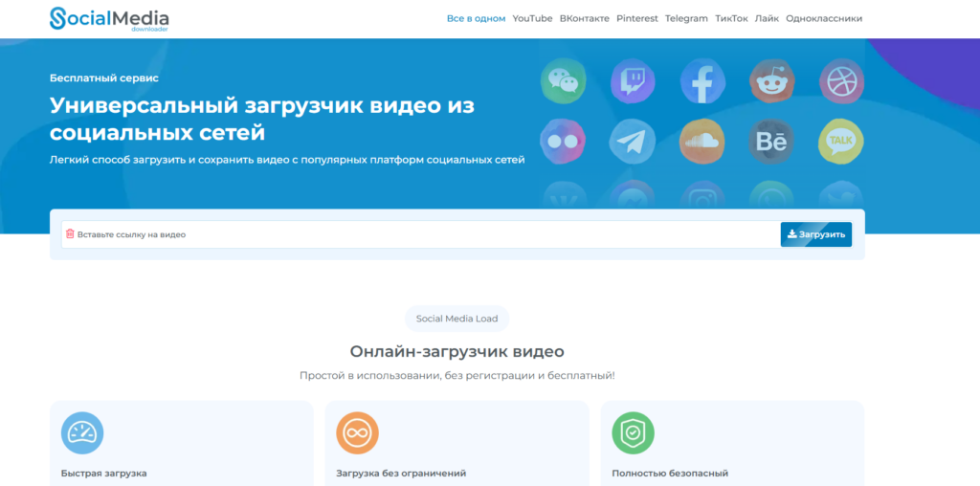The width and height of the screenshot is (980, 486).
Task: Go to ВКонтакте in the top menu
Action: click(585, 19)
